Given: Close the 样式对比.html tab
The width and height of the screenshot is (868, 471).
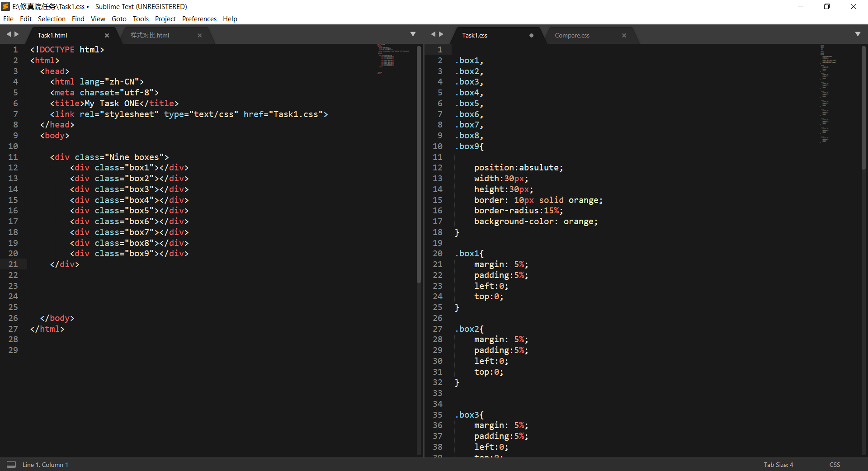Looking at the screenshot, I should click(199, 35).
